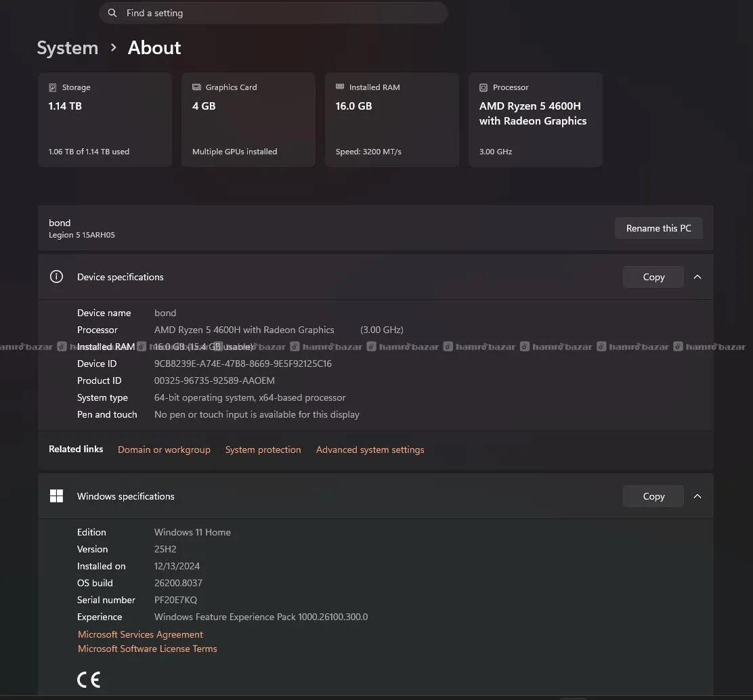Open Microsoft Services Agreement link

click(140, 634)
